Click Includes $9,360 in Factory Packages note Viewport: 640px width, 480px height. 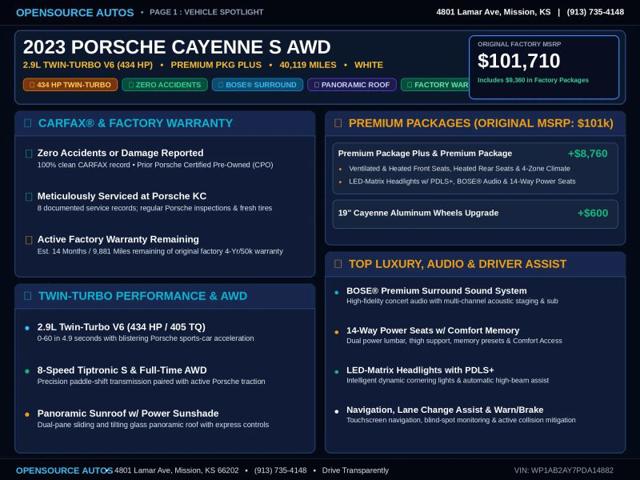click(533, 80)
